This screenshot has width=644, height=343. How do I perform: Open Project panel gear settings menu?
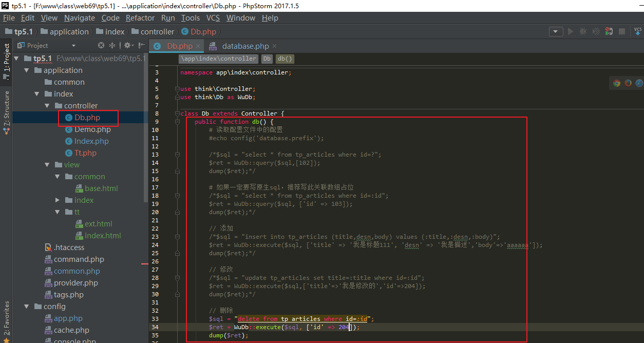(128, 45)
